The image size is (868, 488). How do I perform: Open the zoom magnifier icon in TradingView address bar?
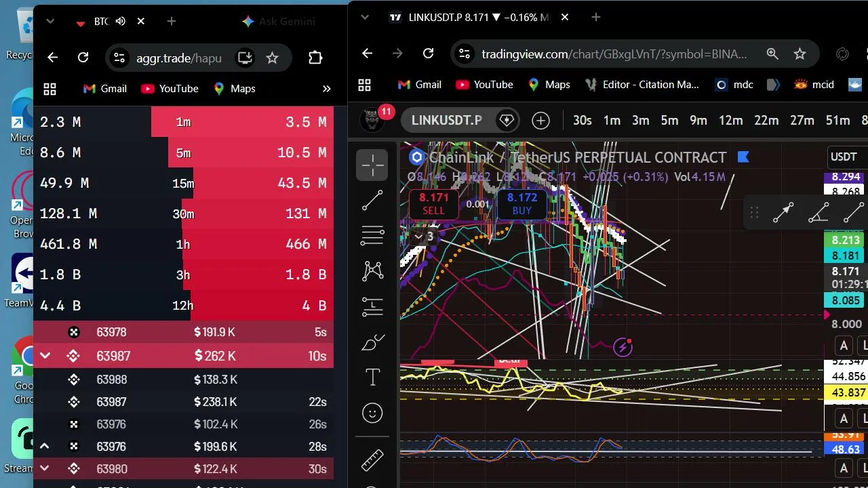772,54
